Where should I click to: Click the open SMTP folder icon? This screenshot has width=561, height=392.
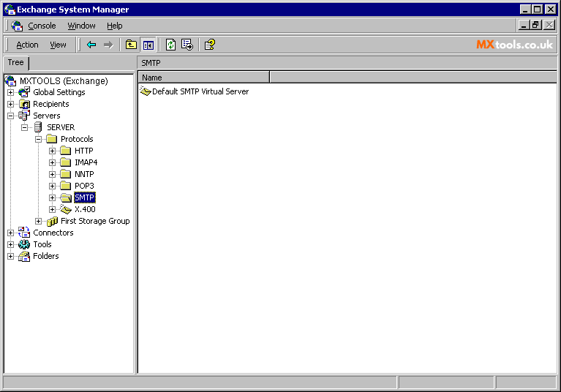[66, 197]
